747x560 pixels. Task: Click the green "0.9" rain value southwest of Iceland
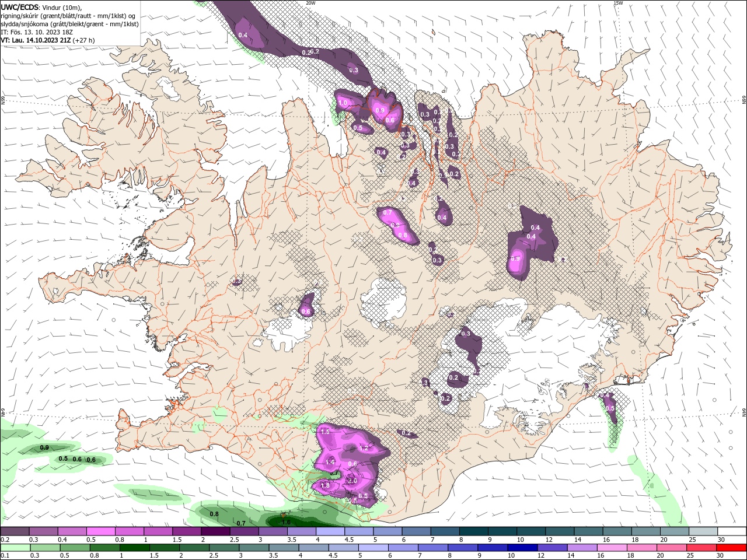44,447
